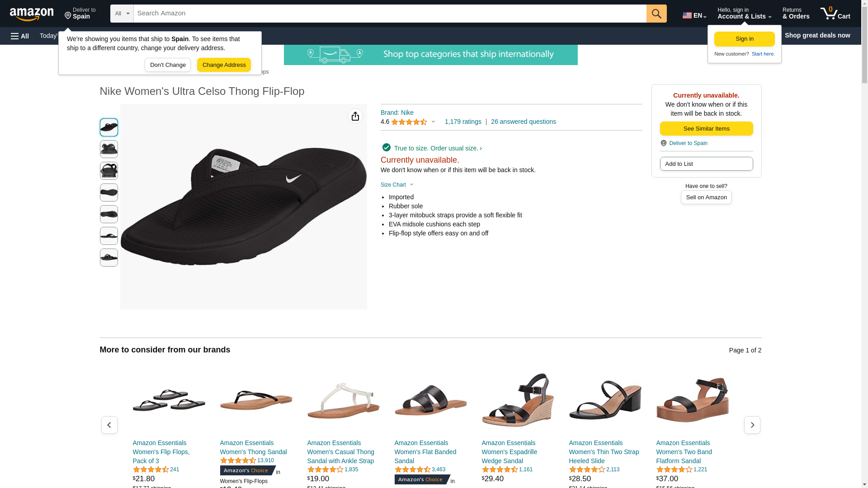Image resolution: width=868 pixels, height=488 pixels.
Task: Open the All search category dropdown
Action: pyautogui.click(x=122, y=14)
